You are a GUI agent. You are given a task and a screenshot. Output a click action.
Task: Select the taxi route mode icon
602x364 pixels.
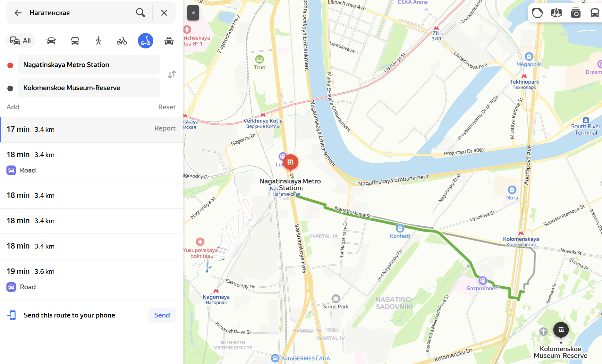click(169, 41)
